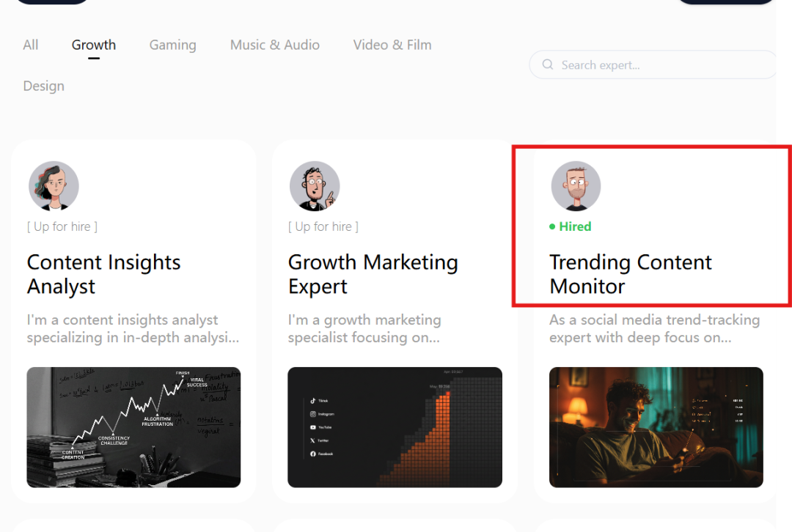The height and width of the screenshot is (532, 792).
Task: Click the Hired status label
Action: [575, 226]
